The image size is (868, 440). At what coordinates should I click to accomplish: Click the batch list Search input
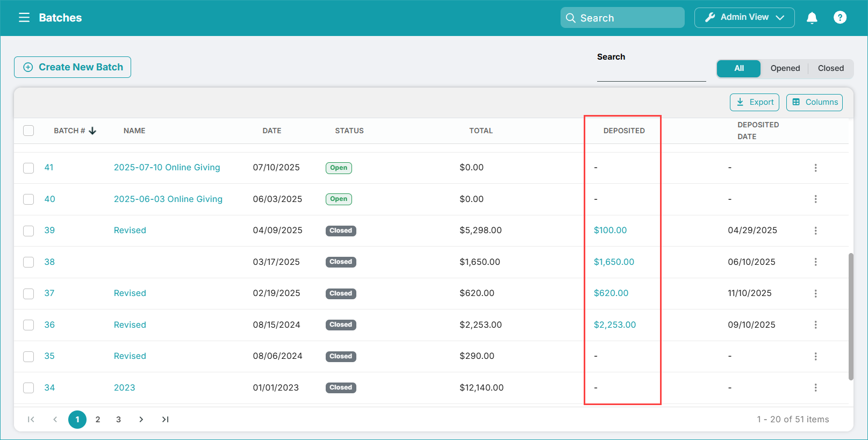coord(651,73)
